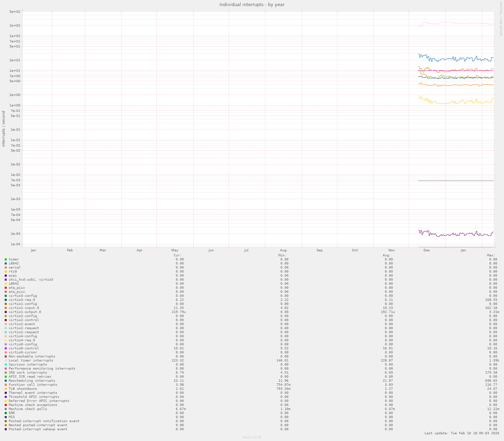Click the Last update timestamp text
The width and height of the screenshot is (504, 441).
[462, 433]
